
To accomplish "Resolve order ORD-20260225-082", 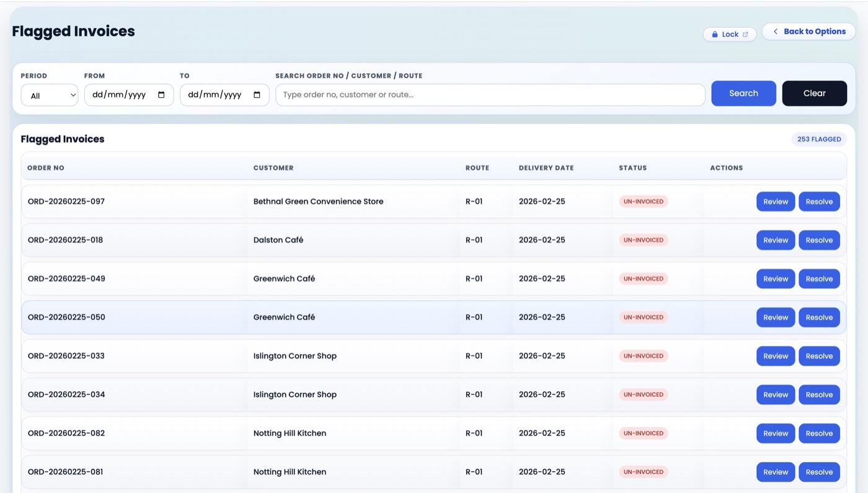I will (819, 433).
